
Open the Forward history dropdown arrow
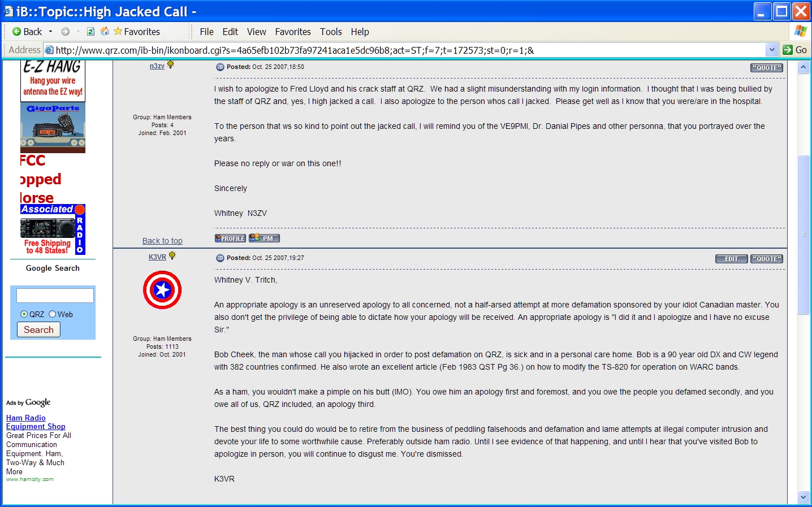[78, 32]
